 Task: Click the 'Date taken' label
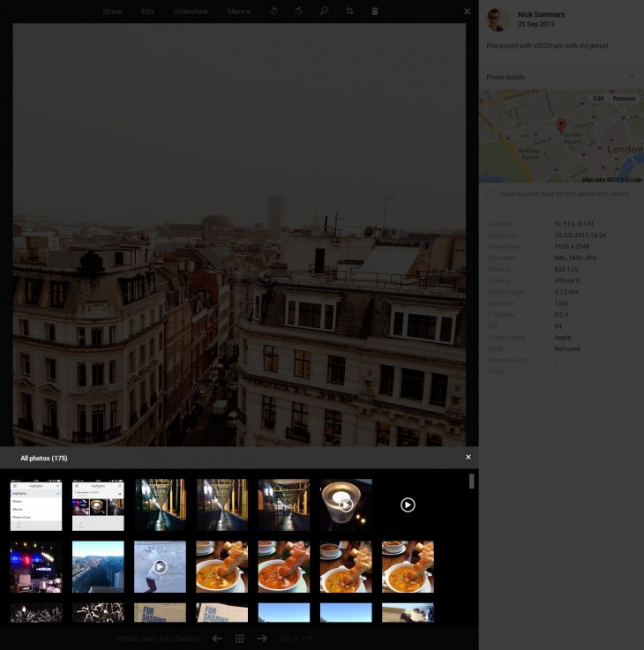(503, 235)
